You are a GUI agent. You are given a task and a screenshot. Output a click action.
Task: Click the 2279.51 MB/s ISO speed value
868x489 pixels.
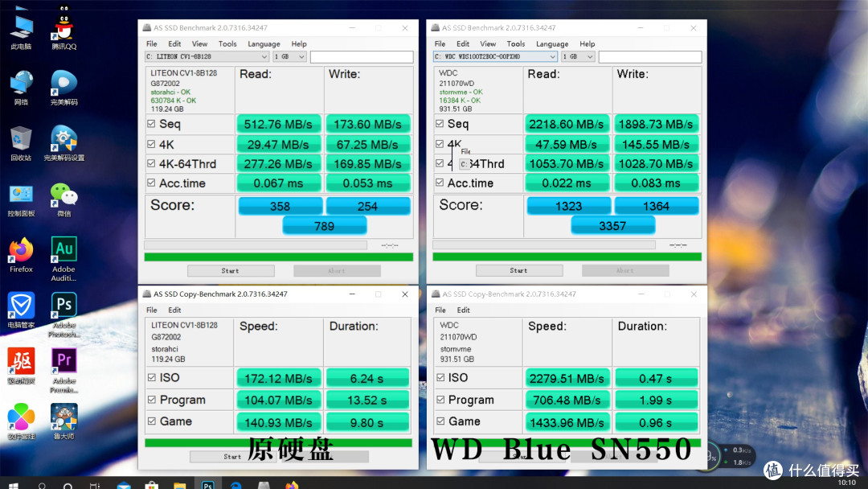pyautogui.click(x=567, y=379)
